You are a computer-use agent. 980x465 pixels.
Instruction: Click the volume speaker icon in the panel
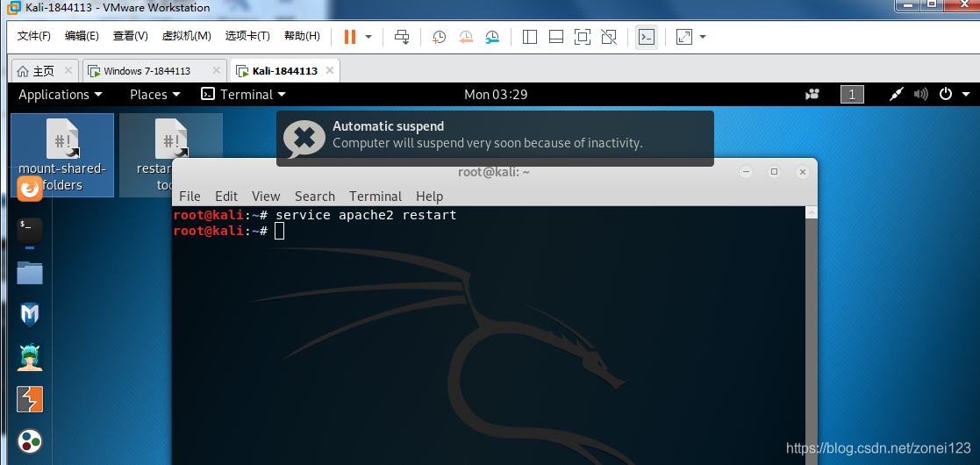(x=920, y=95)
